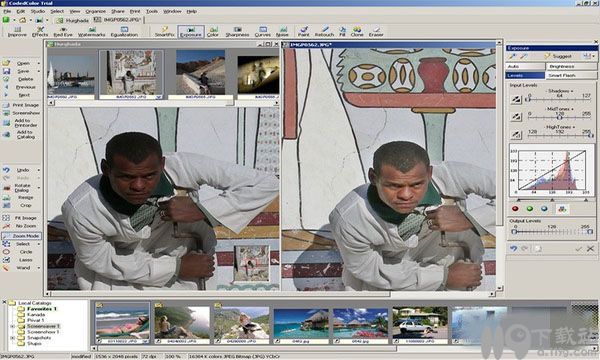
Task: Click the MidTones eyedropper picker button
Action: click(x=516, y=117)
